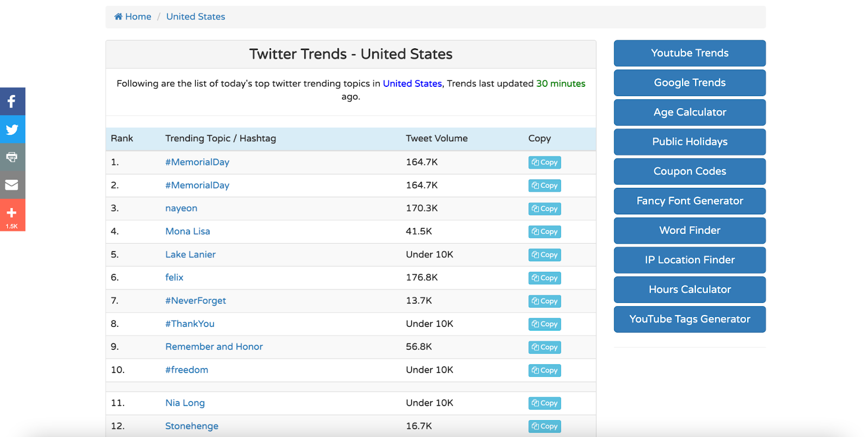The image size is (868, 437).
Task: Go to Home breadcrumb link
Action: 133,17
